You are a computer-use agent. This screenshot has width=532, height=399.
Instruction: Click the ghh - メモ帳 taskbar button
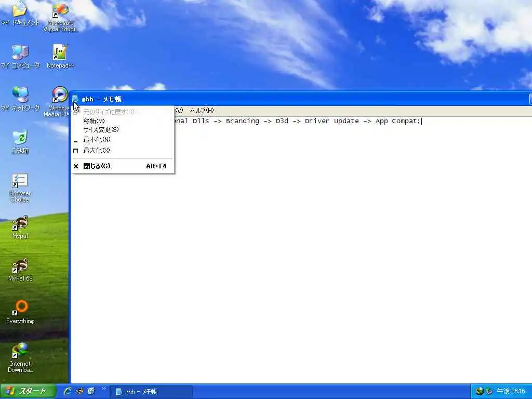(x=151, y=392)
